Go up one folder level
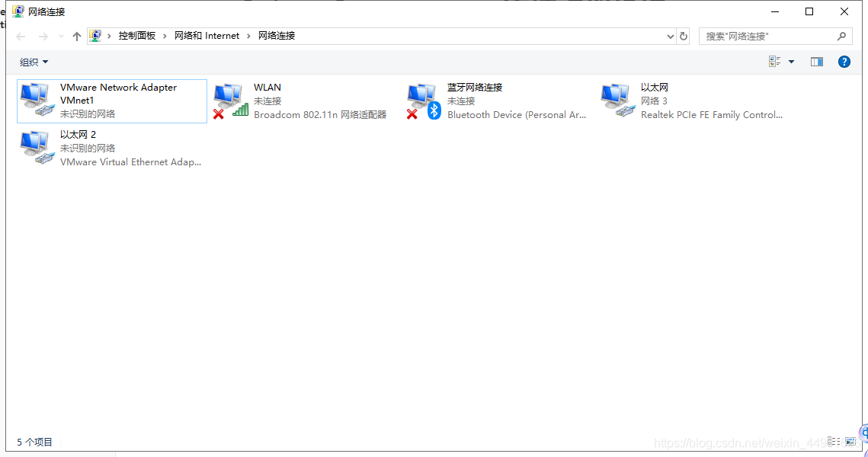The width and height of the screenshot is (868, 457). (76, 37)
